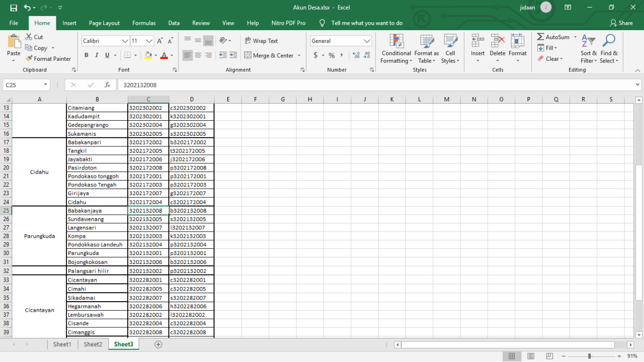Open the General number format dropdown

pos(367,41)
